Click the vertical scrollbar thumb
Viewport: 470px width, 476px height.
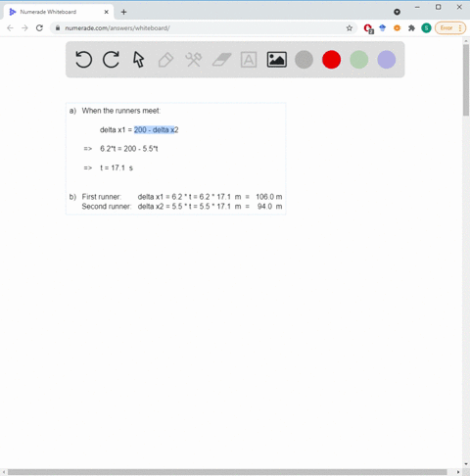[466, 79]
